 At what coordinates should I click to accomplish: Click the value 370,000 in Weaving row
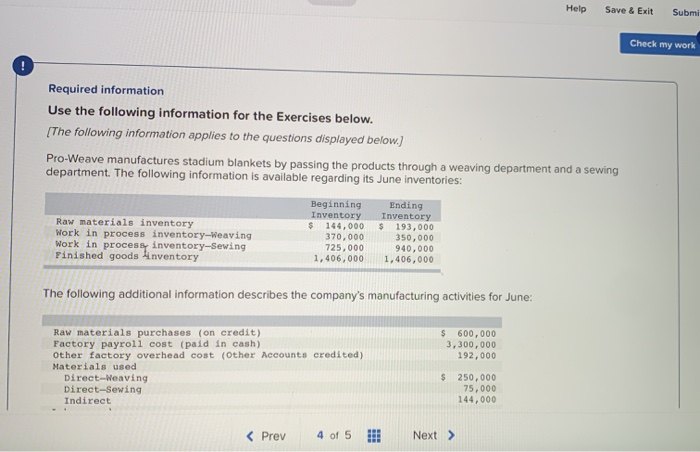point(345,237)
